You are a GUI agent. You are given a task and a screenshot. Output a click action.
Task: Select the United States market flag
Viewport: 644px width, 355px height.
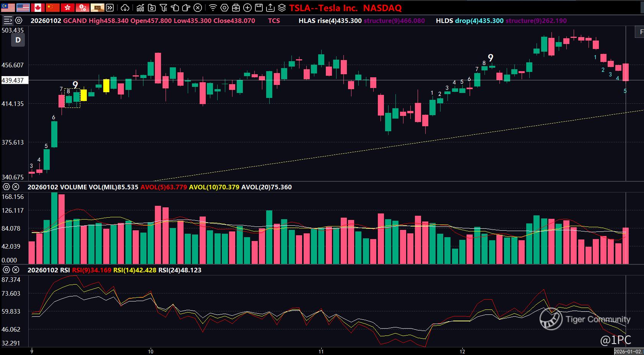[23, 8]
